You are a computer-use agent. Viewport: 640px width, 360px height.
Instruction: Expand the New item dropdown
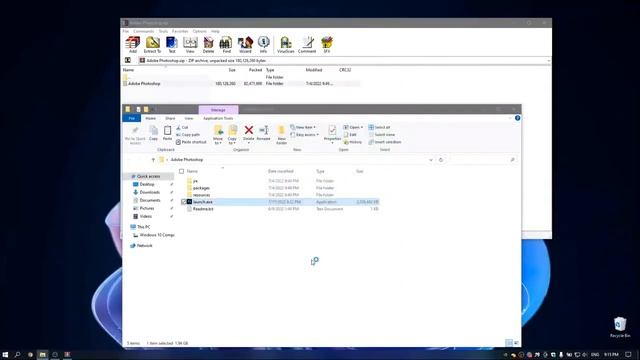click(x=303, y=127)
